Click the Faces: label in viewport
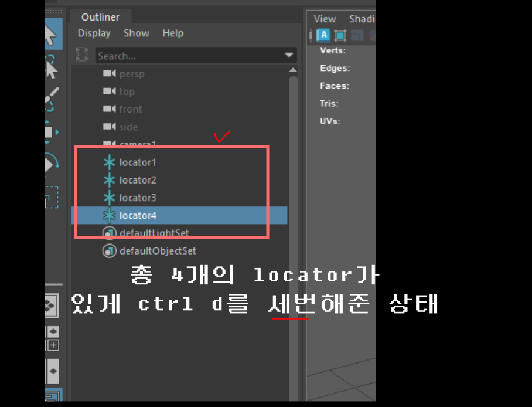532x407 pixels. (x=335, y=86)
